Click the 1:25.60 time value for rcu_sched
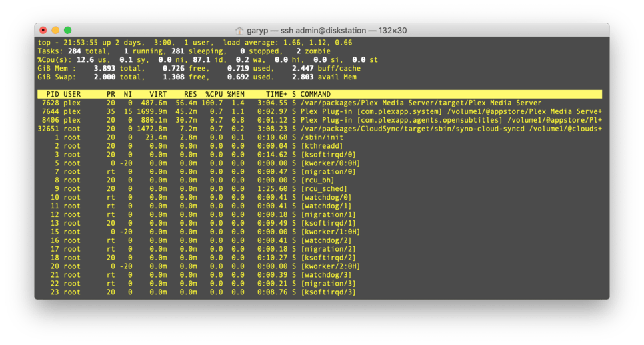This screenshot has width=644, height=345. [272, 188]
